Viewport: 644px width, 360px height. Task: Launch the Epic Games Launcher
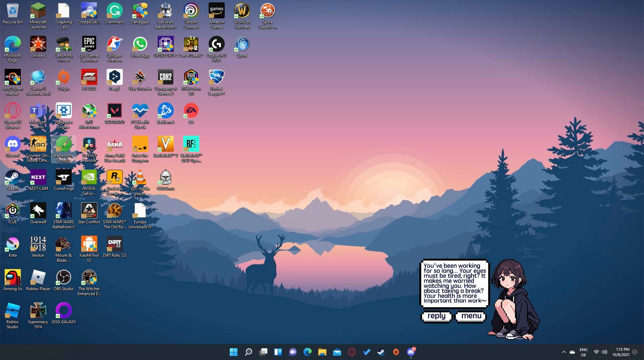[x=89, y=43]
